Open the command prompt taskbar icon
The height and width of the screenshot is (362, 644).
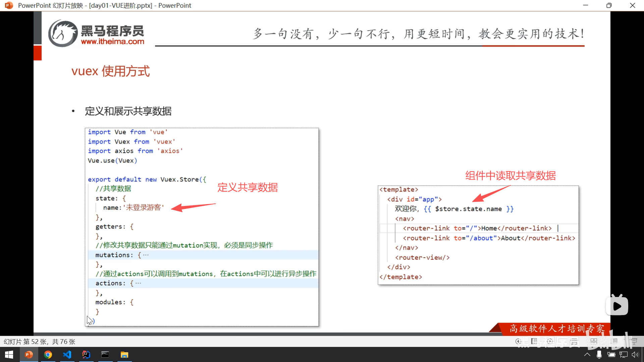coord(105,355)
